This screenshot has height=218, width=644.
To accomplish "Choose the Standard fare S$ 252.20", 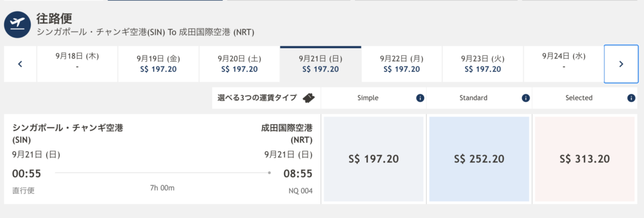I will 479,159.
